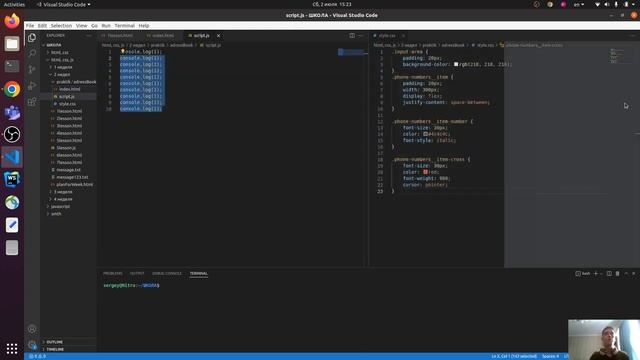
Task: Open the Explorer view in activity bar
Action: [32, 38]
